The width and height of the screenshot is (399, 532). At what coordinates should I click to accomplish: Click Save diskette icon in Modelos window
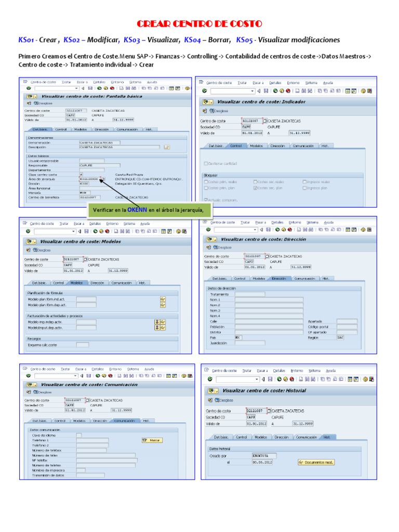click(86, 231)
